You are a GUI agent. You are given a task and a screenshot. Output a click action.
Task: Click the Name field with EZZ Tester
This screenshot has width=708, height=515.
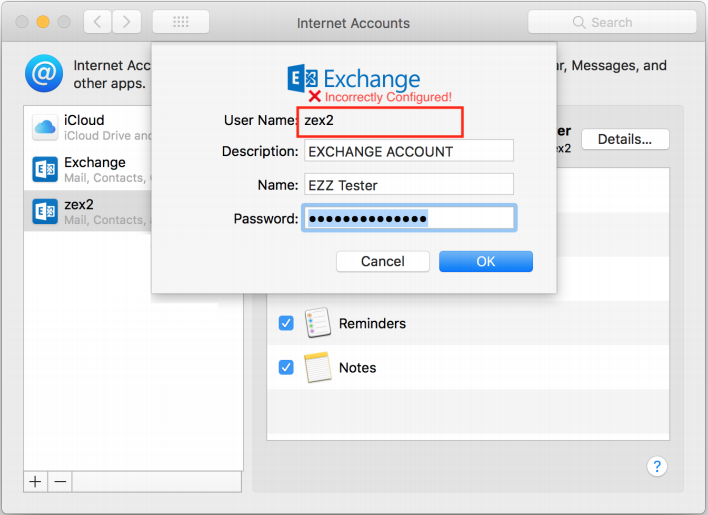(x=409, y=185)
